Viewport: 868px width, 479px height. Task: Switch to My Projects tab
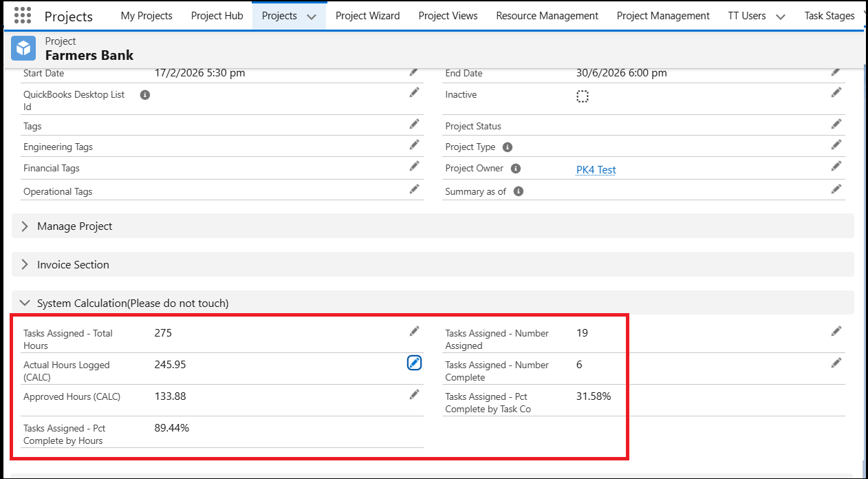(x=147, y=15)
